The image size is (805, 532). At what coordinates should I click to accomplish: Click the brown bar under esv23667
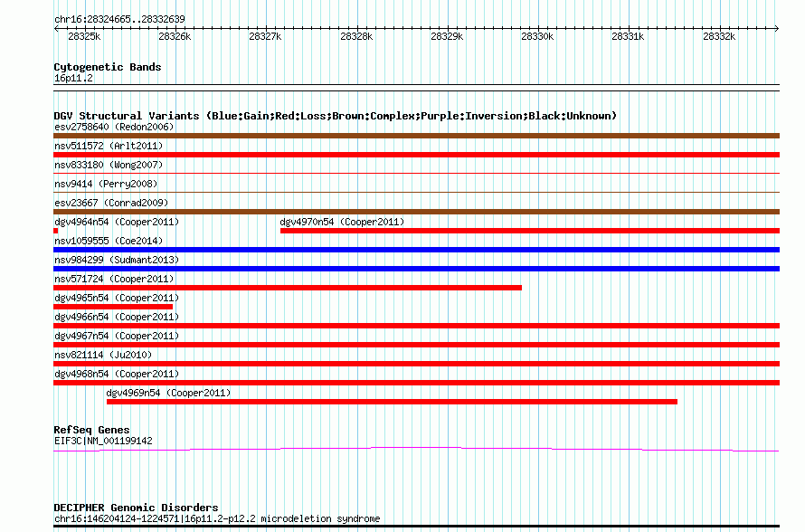pos(416,212)
